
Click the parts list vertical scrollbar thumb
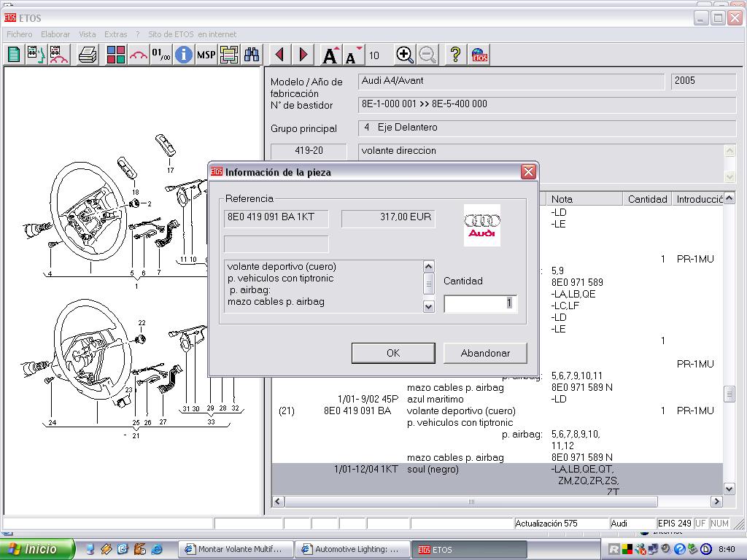pos(729,394)
